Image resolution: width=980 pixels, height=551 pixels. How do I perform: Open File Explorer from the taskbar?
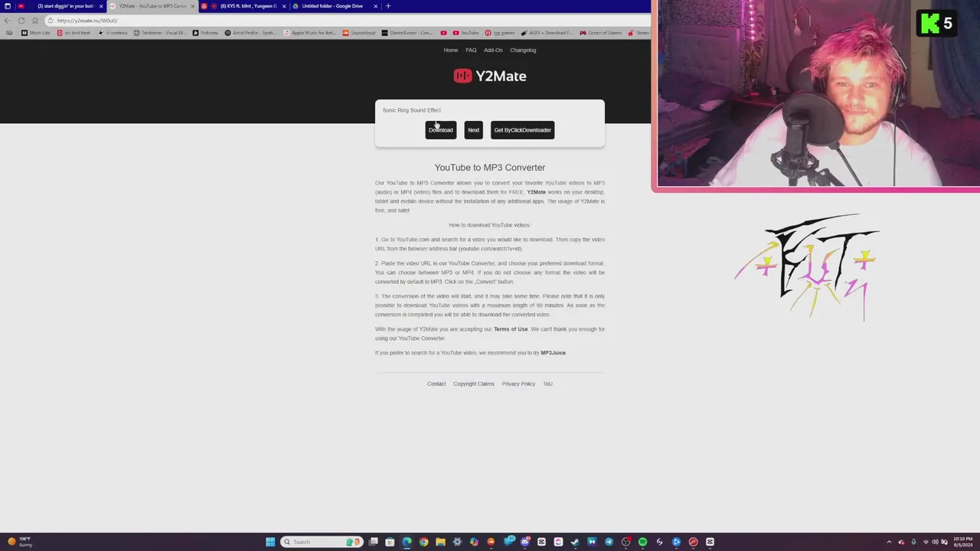[440, 542]
